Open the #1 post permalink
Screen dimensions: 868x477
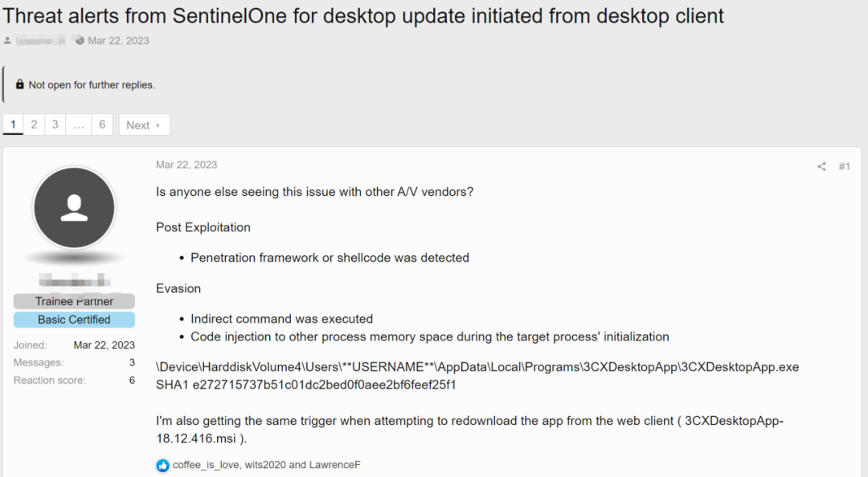click(x=844, y=166)
